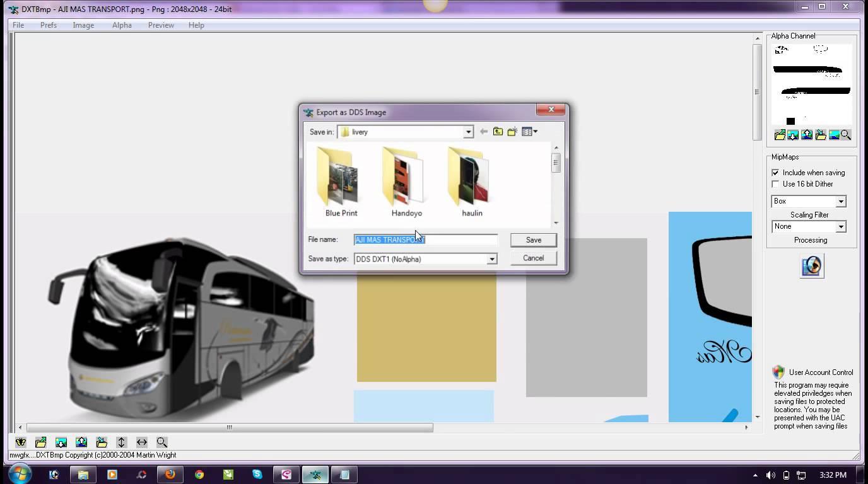
Task: Uncheck Include when saving checkbox
Action: [x=775, y=173]
